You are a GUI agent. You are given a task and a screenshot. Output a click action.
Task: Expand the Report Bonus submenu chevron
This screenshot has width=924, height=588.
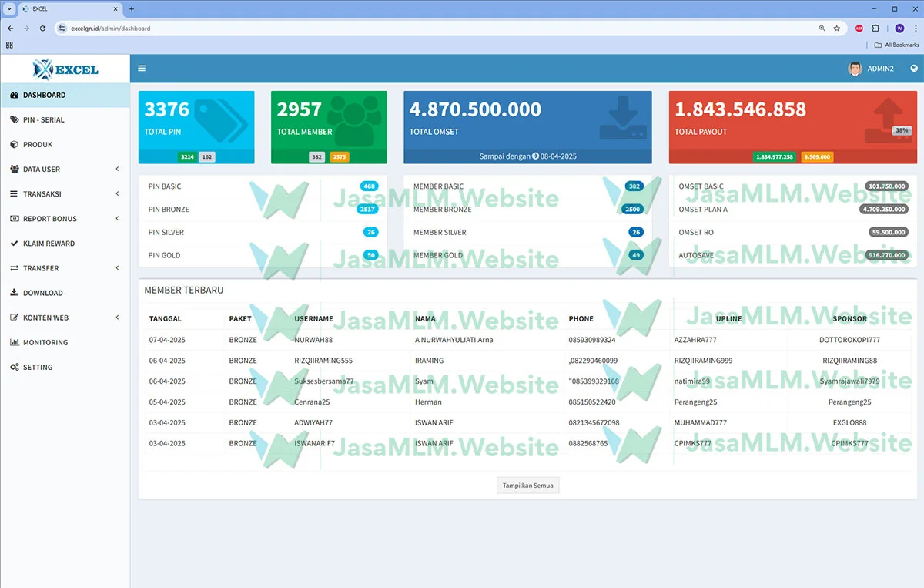pyautogui.click(x=117, y=219)
